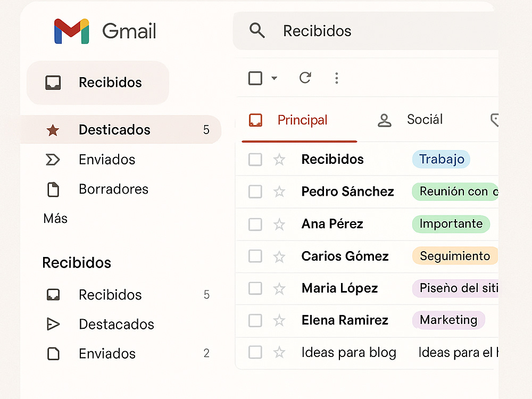Tick the select-all checkbox in toolbar
This screenshot has height=399, width=532.
(x=255, y=78)
